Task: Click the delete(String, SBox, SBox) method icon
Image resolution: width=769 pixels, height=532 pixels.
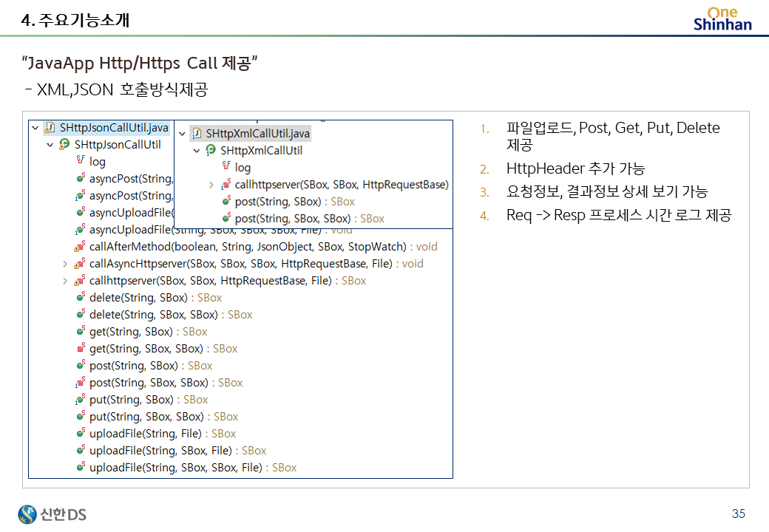Action: pos(81,314)
